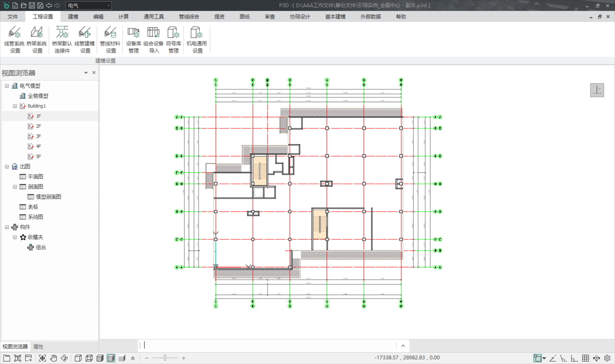Activate the 3D orbit rotate tool

coord(64,358)
